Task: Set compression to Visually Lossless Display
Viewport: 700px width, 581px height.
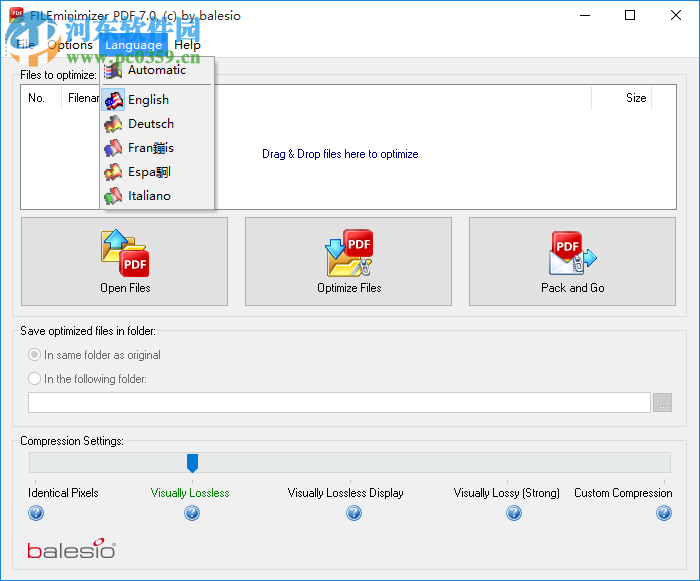Action: point(346,493)
